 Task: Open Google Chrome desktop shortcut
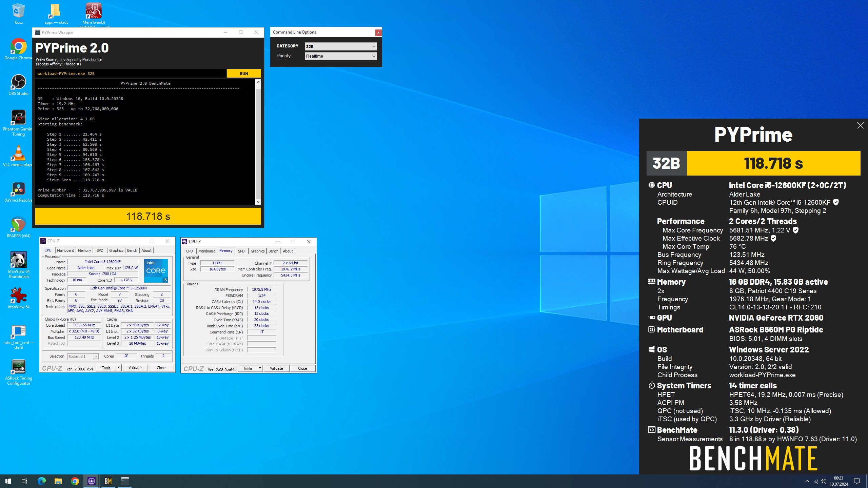(x=18, y=49)
